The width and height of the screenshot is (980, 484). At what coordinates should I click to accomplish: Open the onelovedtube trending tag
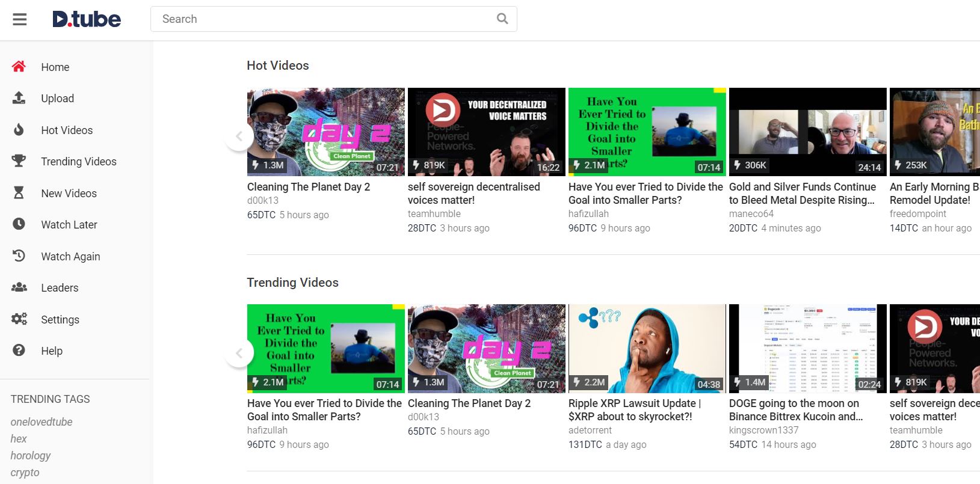pos(42,422)
